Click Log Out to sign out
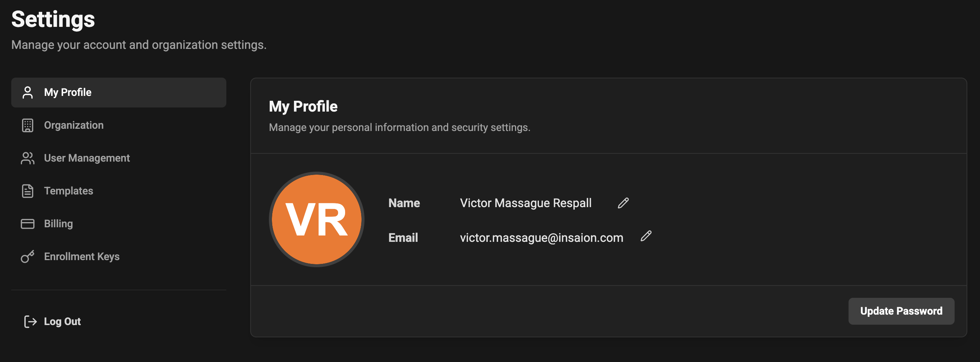The image size is (980, 362). pos(62,321)
